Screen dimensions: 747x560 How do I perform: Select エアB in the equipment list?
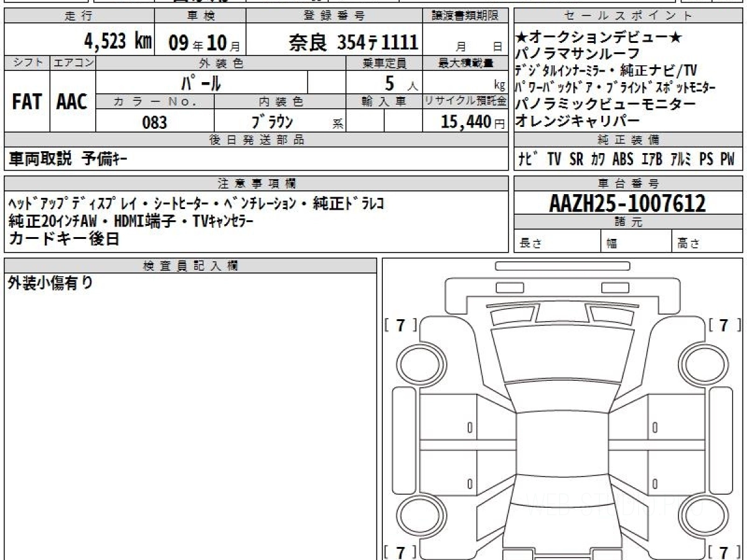(x=652, y=160)
